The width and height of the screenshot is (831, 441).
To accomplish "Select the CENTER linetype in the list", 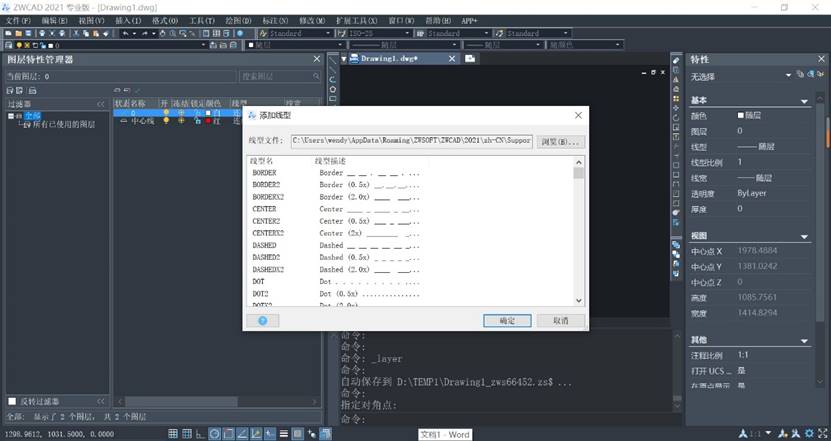I will 265,209.
